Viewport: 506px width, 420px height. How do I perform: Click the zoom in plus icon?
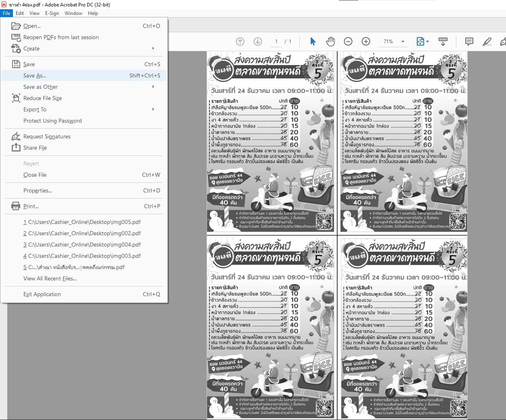point(366,42)
